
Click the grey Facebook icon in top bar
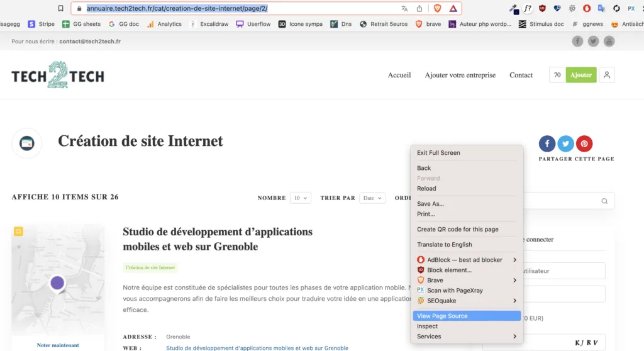pos(577,41)
